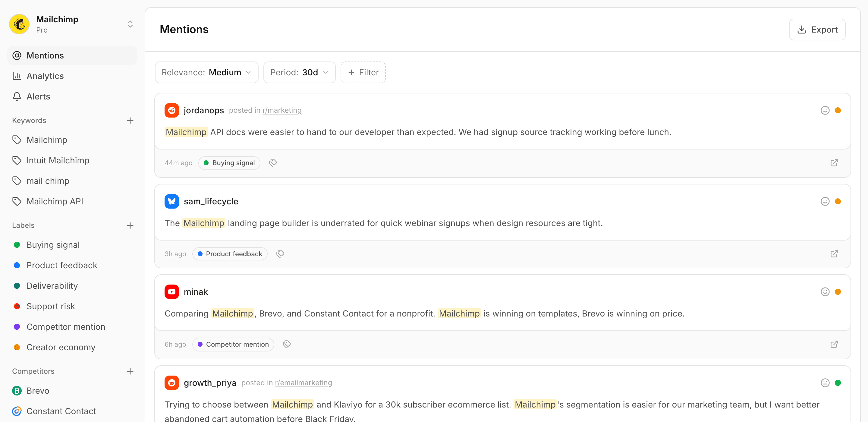Image resolution: width=868 pixels, height=422 pixels.
Task: Filter by Competitor mention label in sidebar
Action: pyautogui.click(x=72, y=327)
